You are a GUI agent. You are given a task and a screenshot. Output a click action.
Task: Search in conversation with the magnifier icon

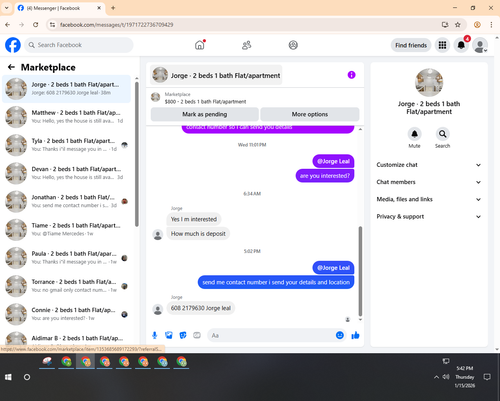442,134
